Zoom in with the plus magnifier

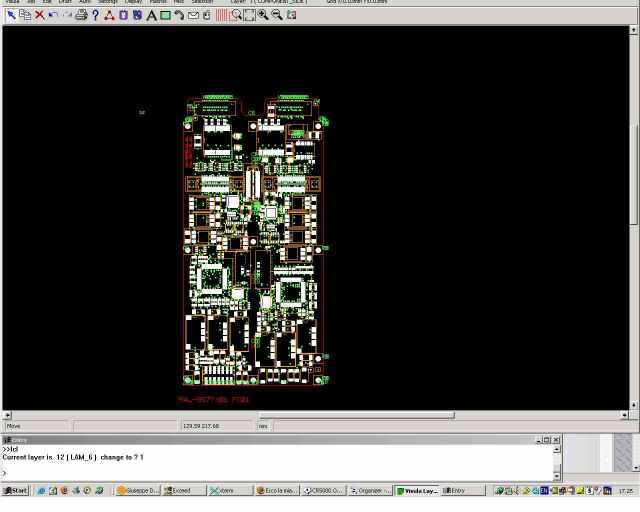tap(263, 15)
